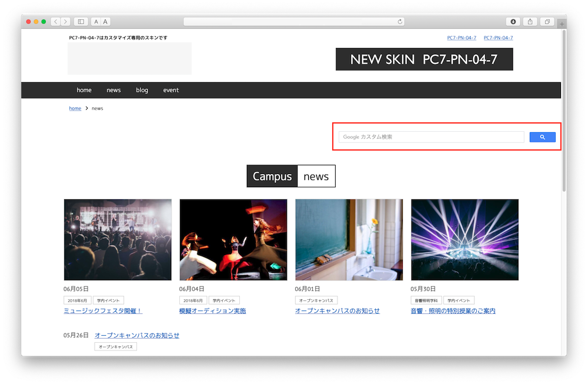
Task: Open the 模擬オーディション実施 article link
Action: tap(213, 311)
